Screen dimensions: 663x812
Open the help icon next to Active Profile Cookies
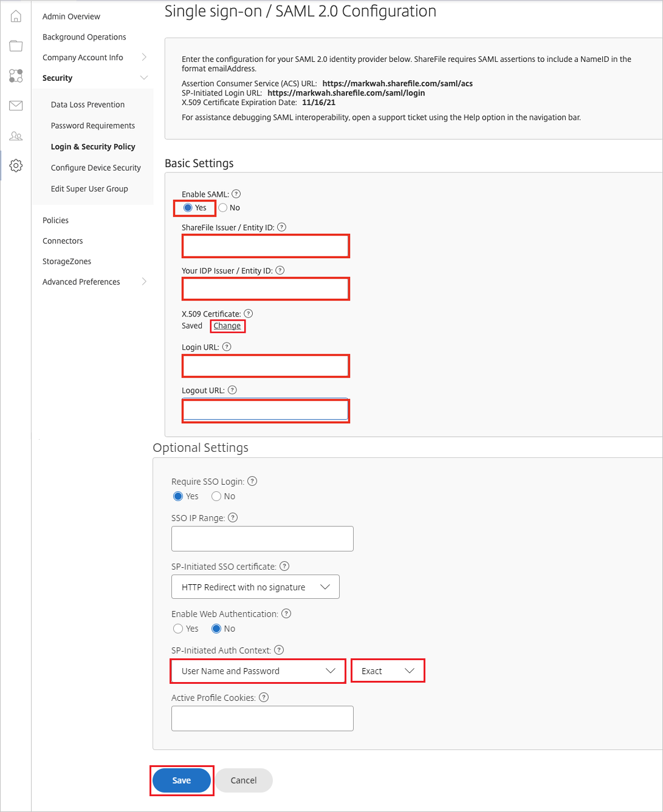point(264,697)
